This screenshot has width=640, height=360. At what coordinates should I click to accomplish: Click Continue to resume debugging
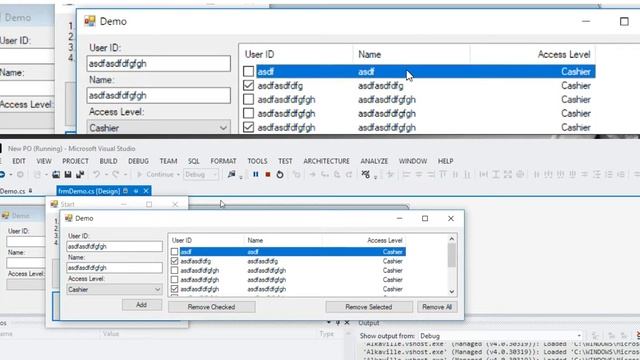[x=156, y=175]
